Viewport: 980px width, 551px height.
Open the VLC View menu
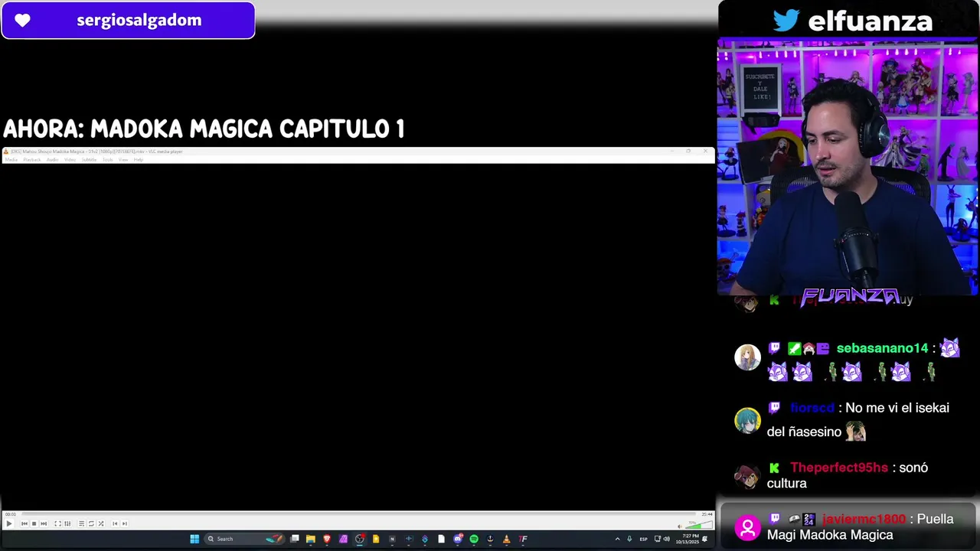(x=123, y=159)
